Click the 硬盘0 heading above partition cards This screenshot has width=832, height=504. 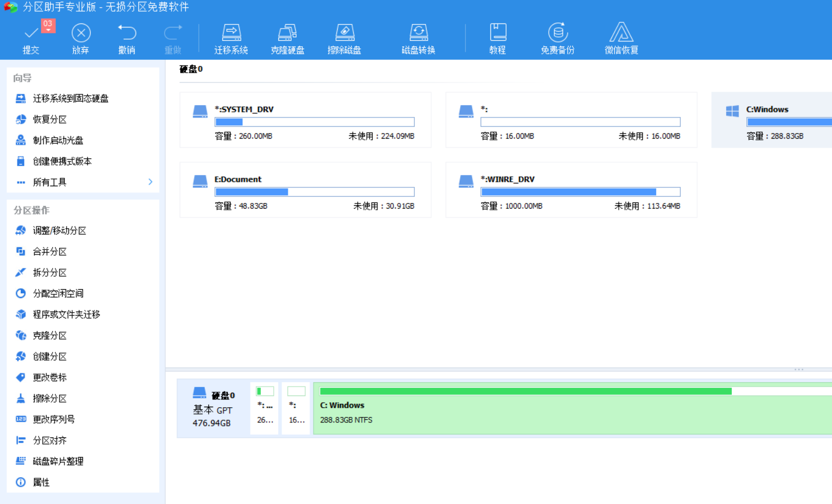pos(191,69)
